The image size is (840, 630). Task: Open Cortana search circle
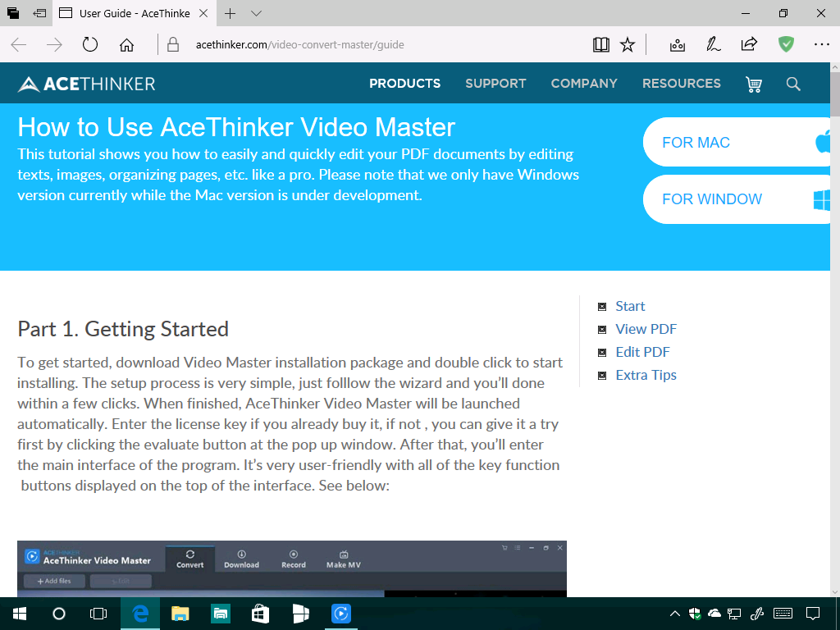click(59, 614)
